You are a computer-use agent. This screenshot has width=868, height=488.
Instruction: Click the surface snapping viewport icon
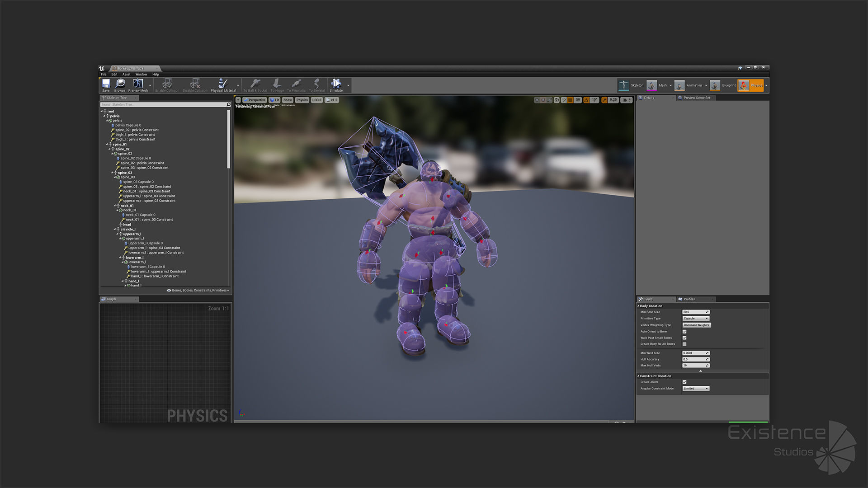(564, 100)
